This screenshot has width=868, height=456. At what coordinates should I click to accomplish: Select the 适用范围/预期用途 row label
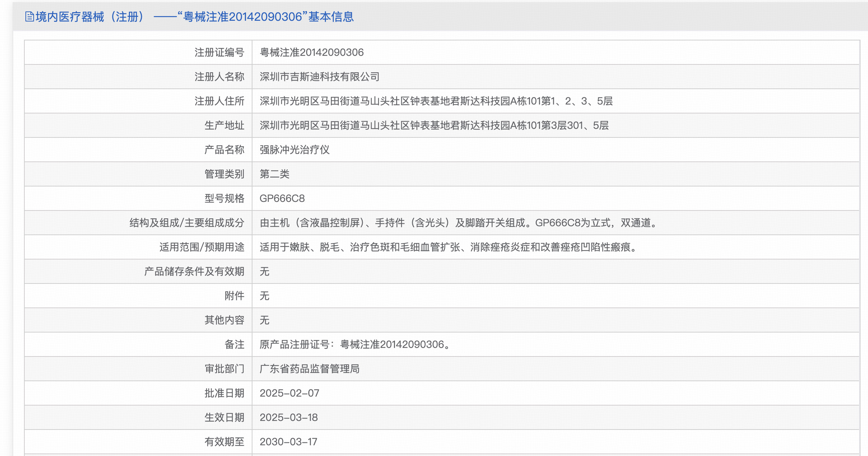pos(202,247)
